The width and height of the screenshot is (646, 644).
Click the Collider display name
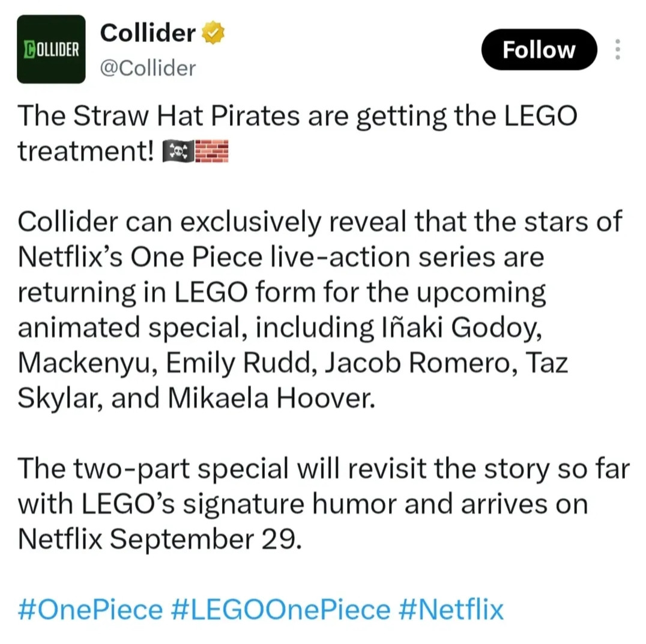click(x=148, y=33)
